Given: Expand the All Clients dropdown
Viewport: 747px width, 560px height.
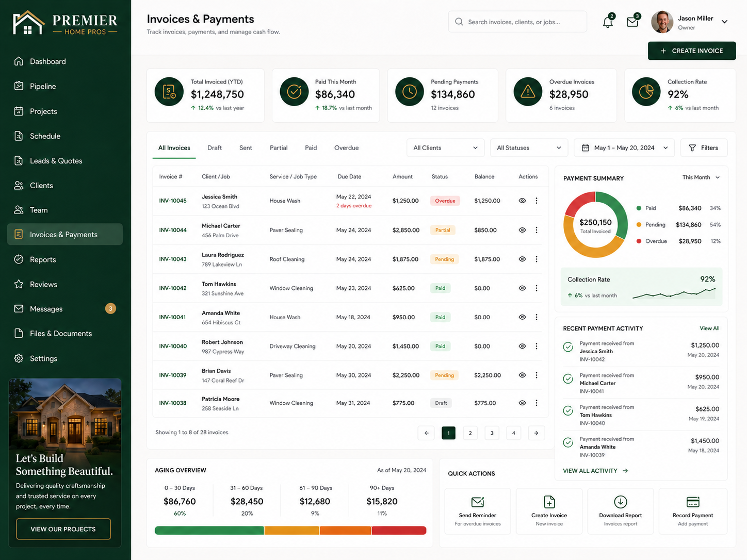Looking at the screenshot, I should coord(446,148).
